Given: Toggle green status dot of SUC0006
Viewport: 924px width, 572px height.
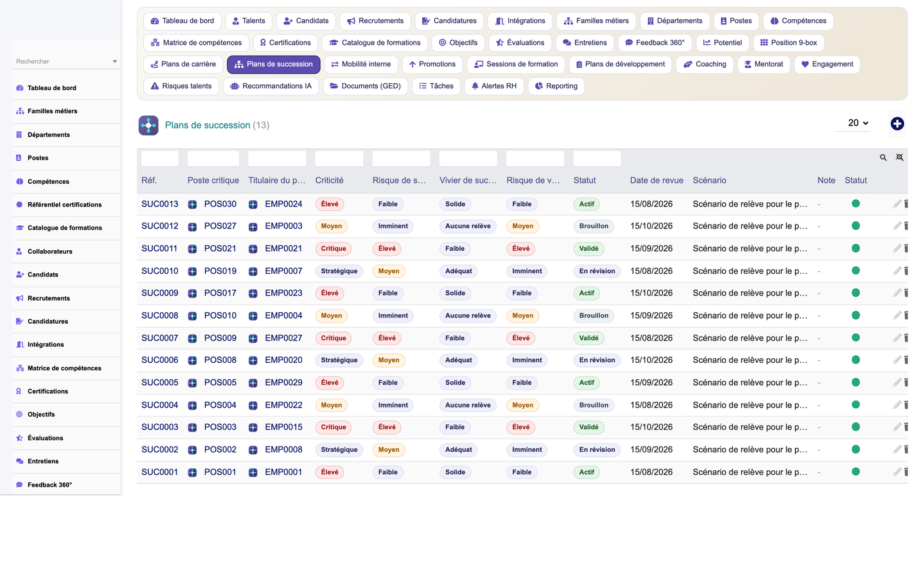Looking at the screenshot, I should tap(856, 360).
